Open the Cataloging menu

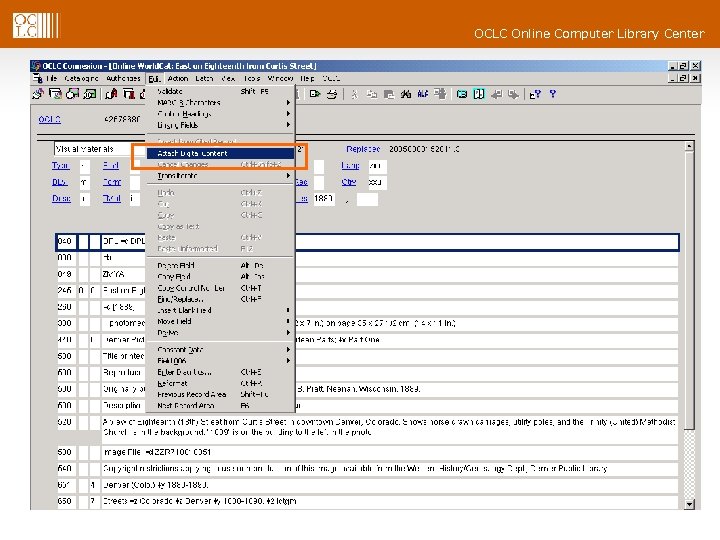81,78
